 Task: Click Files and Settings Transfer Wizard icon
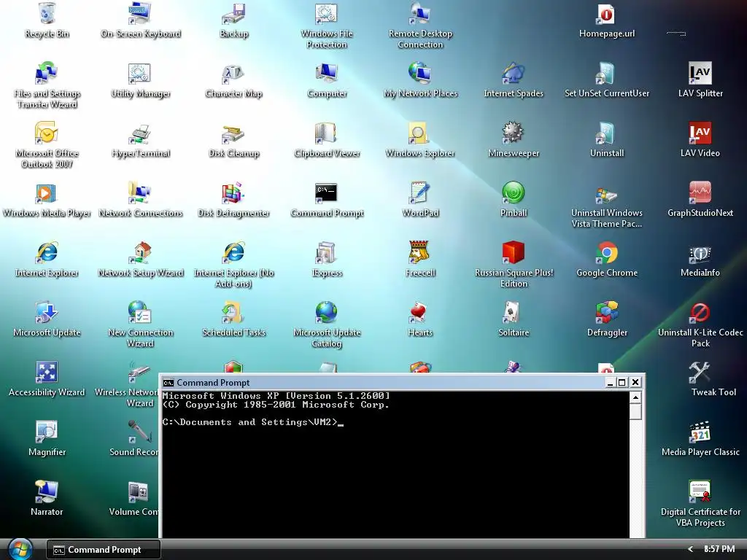point(47,74)
